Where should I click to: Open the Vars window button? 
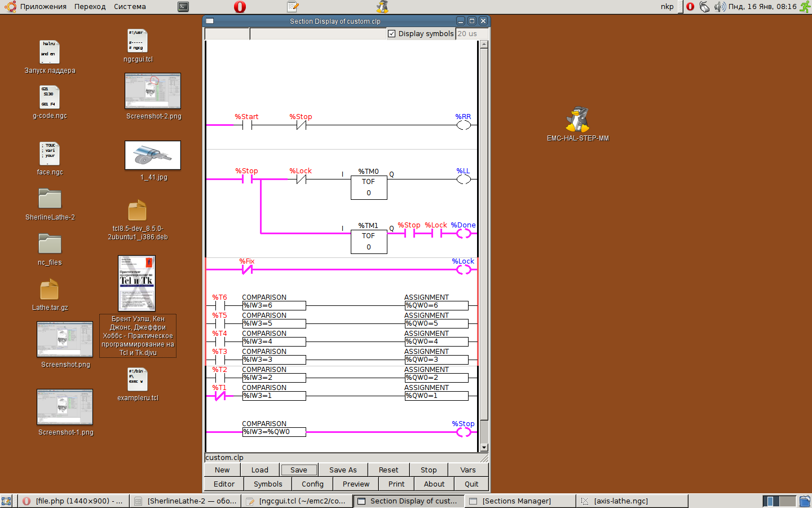coord(467,470)
